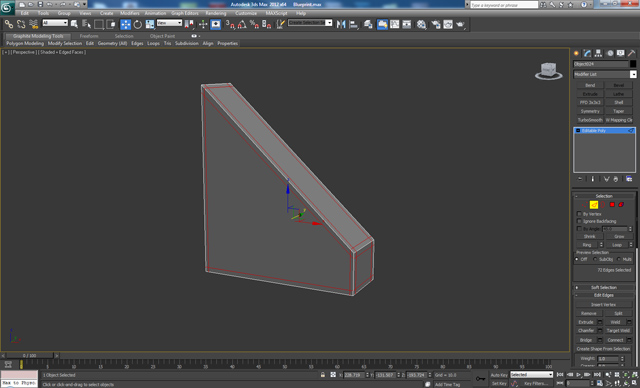Open the Quick Access toolbar dropdown arrow

84,4
